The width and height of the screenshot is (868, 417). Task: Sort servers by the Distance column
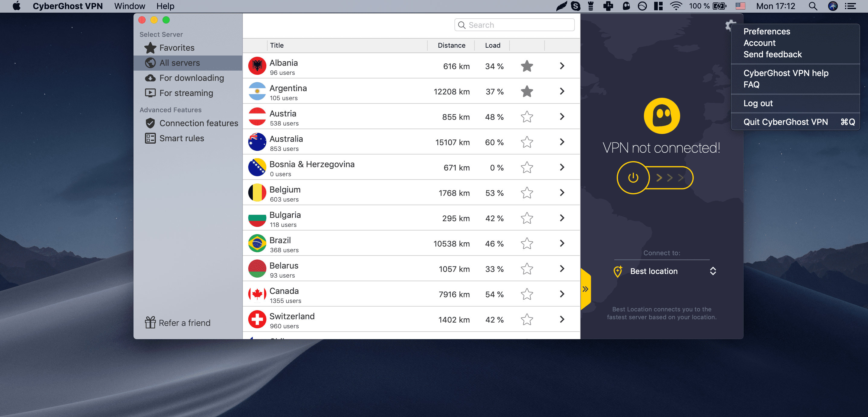[451, 46]
